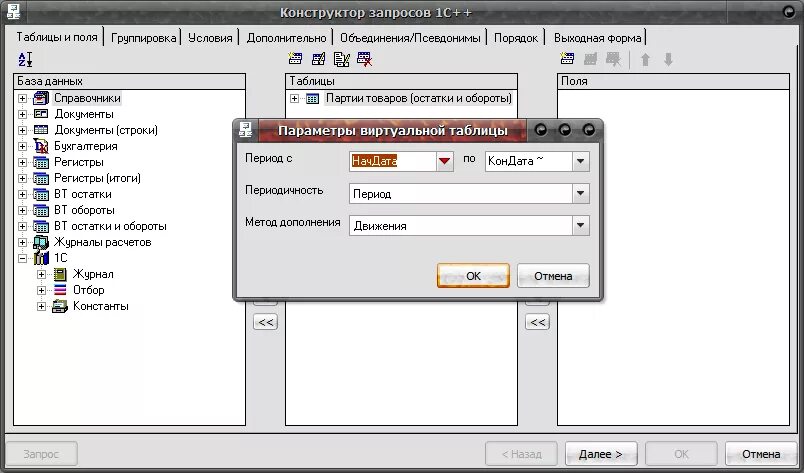The image size is (804, 473).
Task: Click the edit table toolbar icon
Action: pos(318,59)
